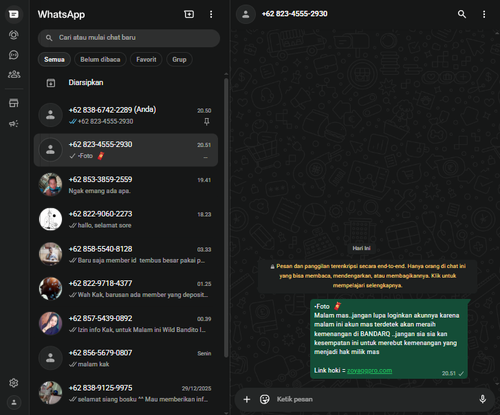Open chat +62 856-5679-0807
The height and width of the screenshot is (415, 500).
click(x=126, y=358)
